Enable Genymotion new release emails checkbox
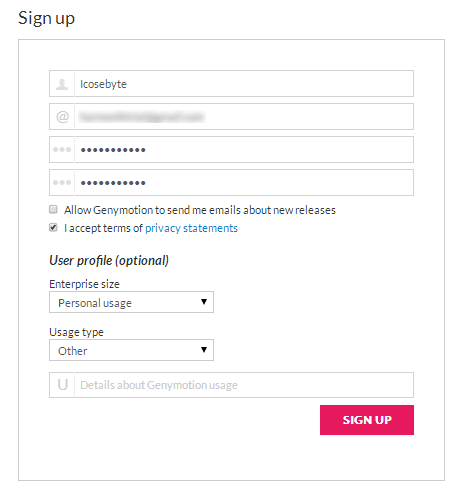The width and height of the screenshot is (466, 501). click(53, 209)
